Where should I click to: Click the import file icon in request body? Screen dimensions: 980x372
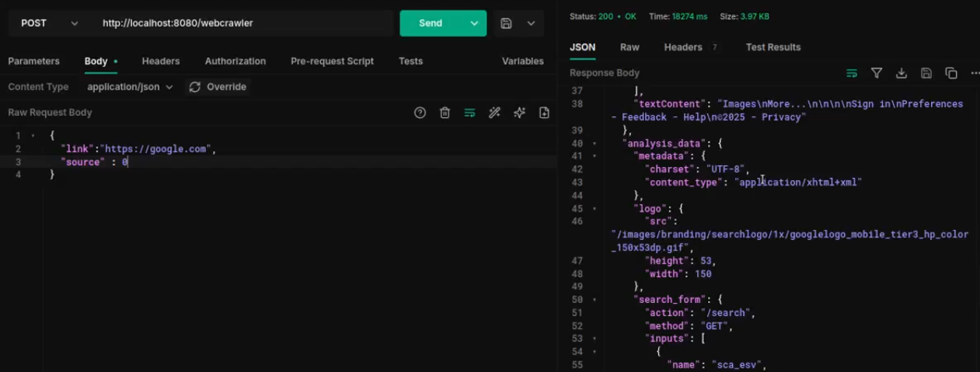544,113
